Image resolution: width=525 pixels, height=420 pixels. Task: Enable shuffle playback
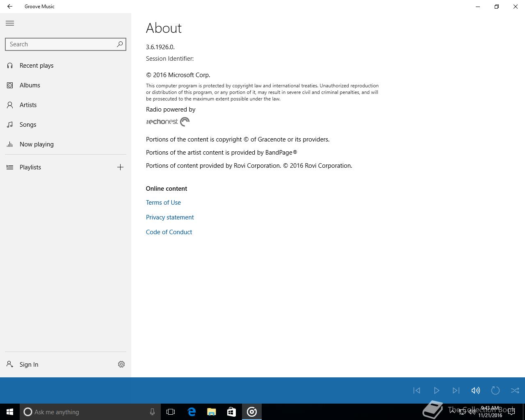(x=515, y=390)
